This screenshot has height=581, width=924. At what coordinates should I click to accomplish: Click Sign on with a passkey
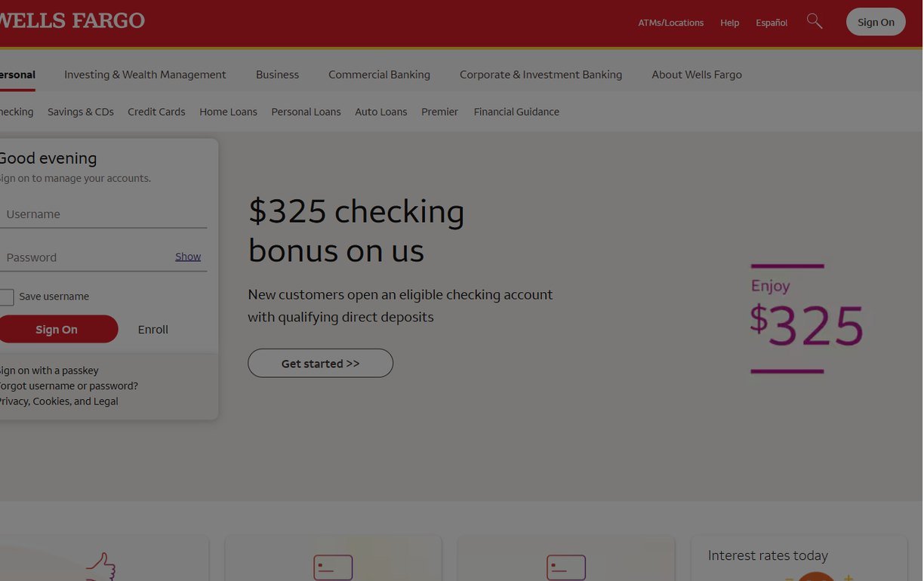point(49,370)
